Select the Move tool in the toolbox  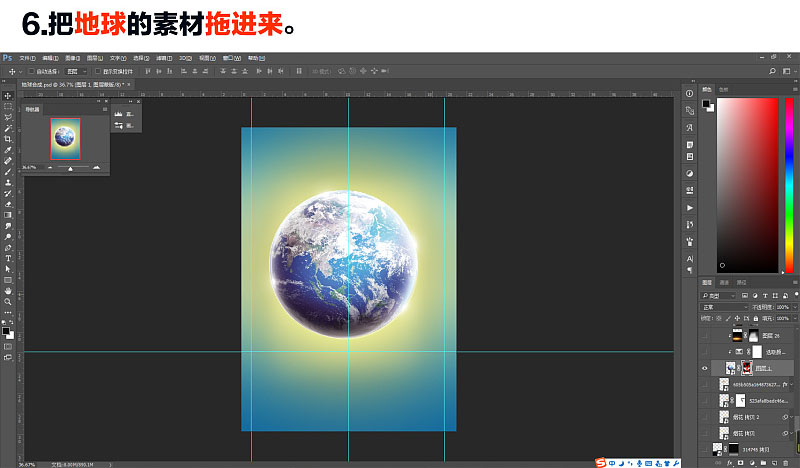tap(8, 95)
